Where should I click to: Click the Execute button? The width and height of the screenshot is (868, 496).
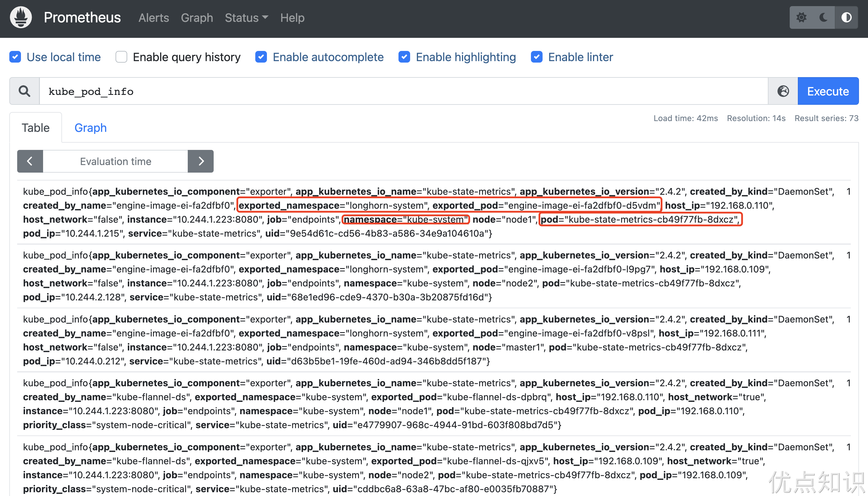[828, 91]
